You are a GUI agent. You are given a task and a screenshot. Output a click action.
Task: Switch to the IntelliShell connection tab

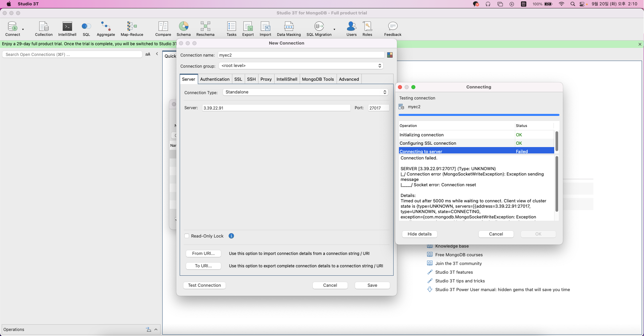(x=287, y=79)
